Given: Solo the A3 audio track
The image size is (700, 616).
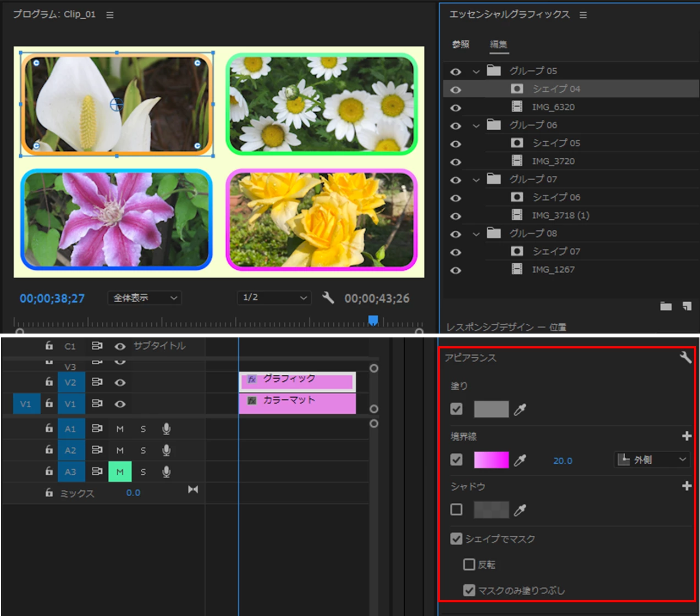Looking at the screenshot, I should tap(143, 471).
